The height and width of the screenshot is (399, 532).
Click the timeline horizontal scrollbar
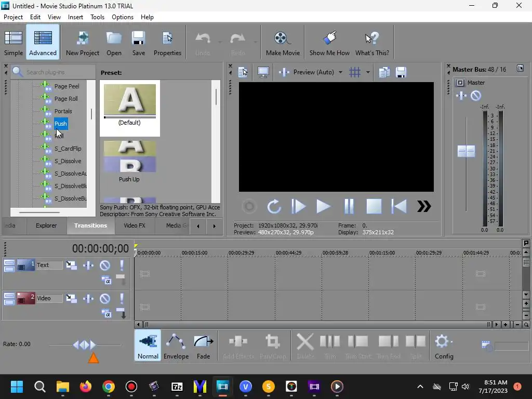[x=316, y=325]
